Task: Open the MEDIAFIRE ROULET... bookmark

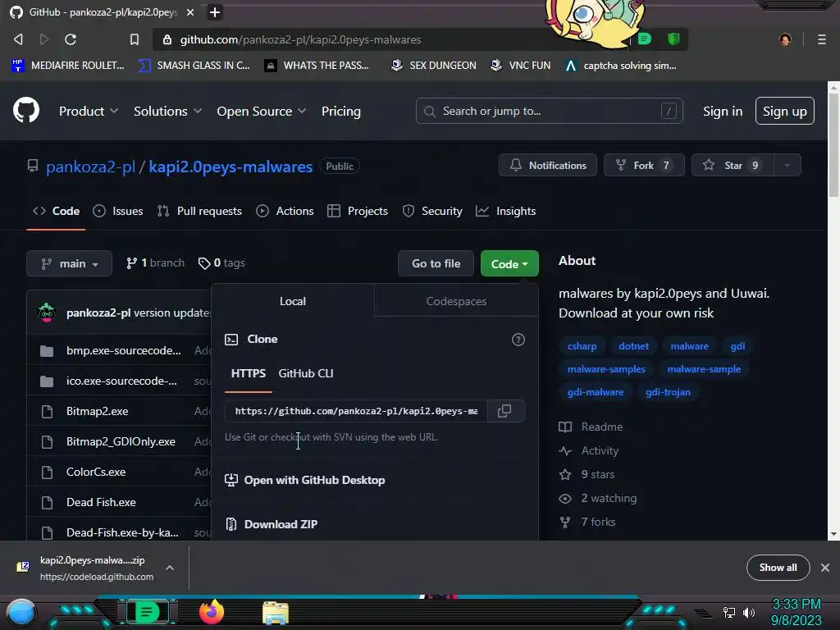Action: [x=68, y=66]
